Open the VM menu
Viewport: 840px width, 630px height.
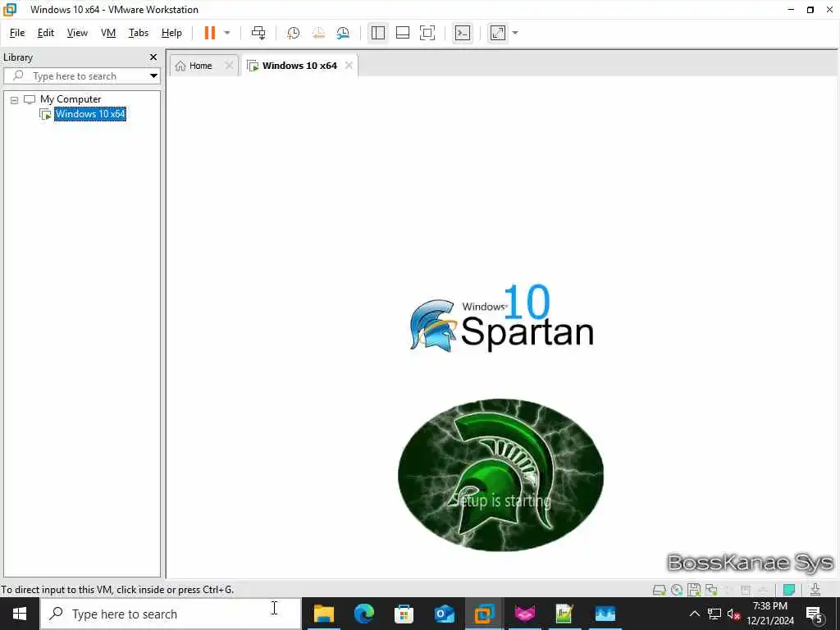pyautogui.click(x=108, y=33)
